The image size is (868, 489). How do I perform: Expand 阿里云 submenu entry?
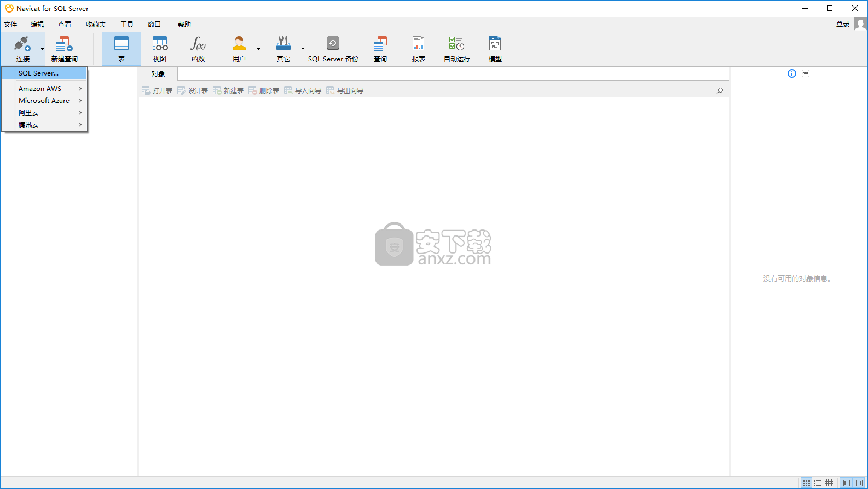click(44, 112)
